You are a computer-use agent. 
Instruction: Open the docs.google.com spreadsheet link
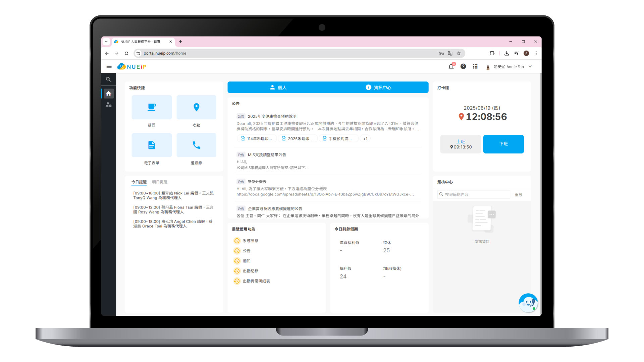click(325, 194)
